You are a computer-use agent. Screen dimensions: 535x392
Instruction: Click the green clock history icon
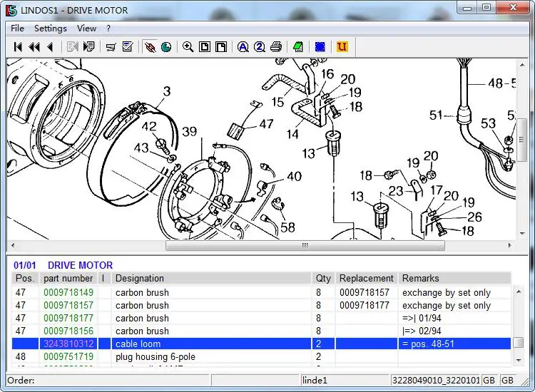[166, 47]
